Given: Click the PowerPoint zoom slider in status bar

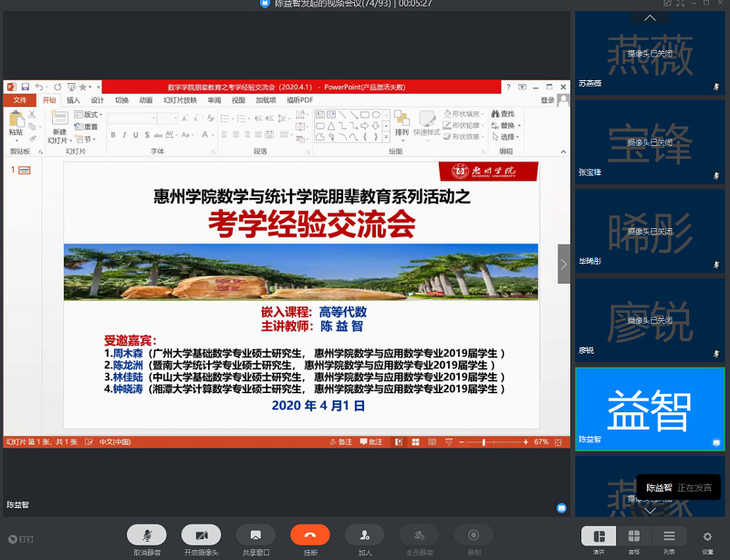Looking at the screenshot, I should tap(484, 441).
